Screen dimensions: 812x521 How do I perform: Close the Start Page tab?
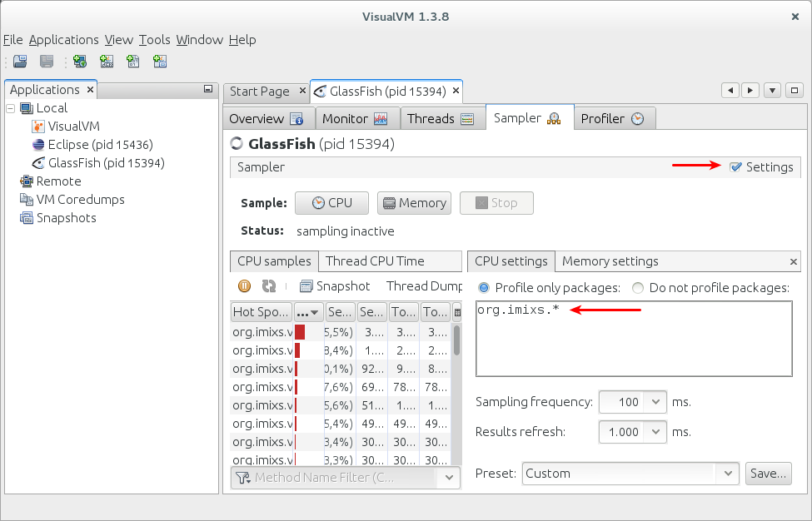pyautogui.click(x=303, y=91)
